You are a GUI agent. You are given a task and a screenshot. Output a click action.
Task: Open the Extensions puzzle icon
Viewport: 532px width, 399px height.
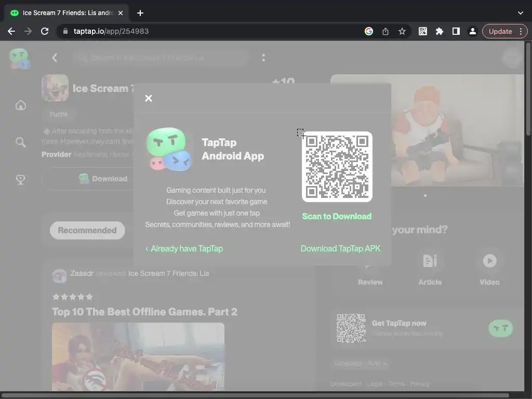pos(440,31)
